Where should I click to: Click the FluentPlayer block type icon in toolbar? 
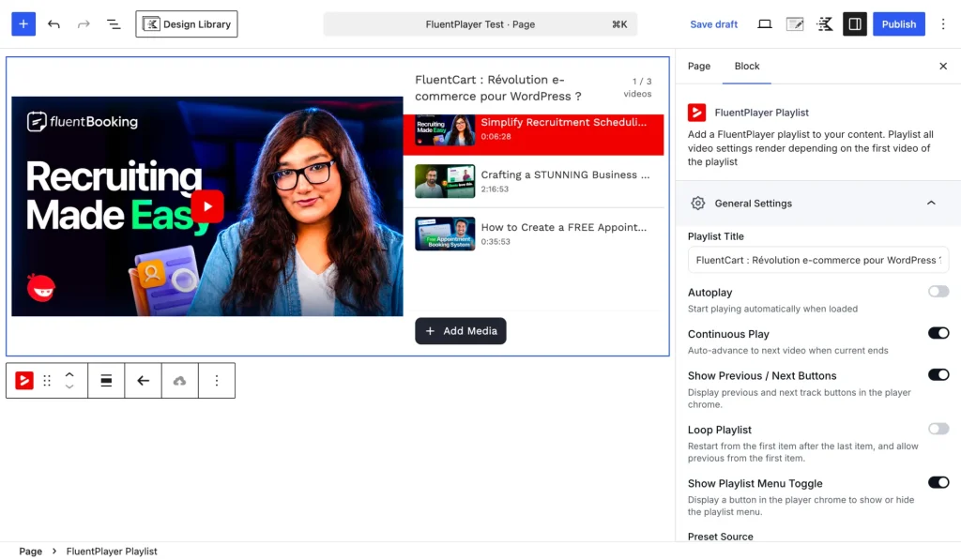tap(23, 381)
